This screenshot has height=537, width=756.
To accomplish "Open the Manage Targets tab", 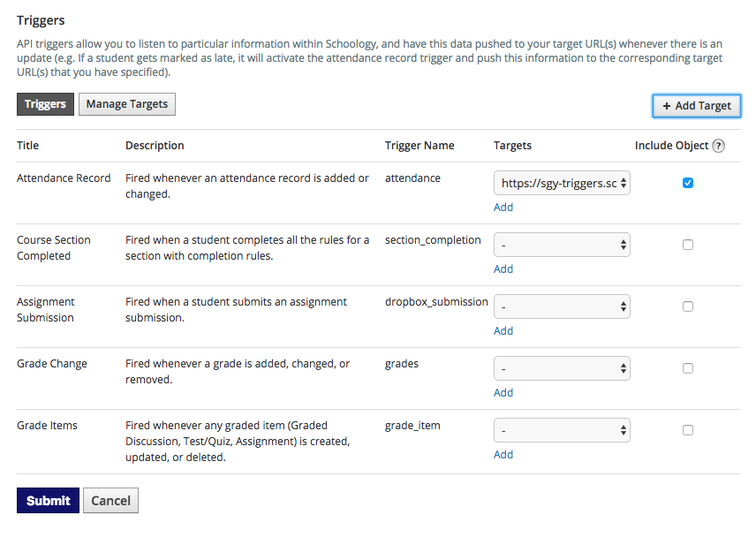I will click(x=127, y=104).
